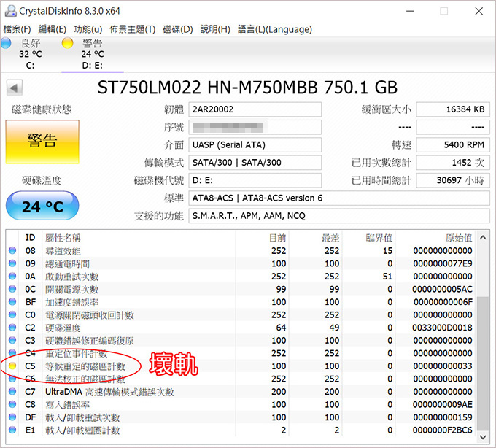Click the ID column header

pyautogui.click(x=31, y=238)
